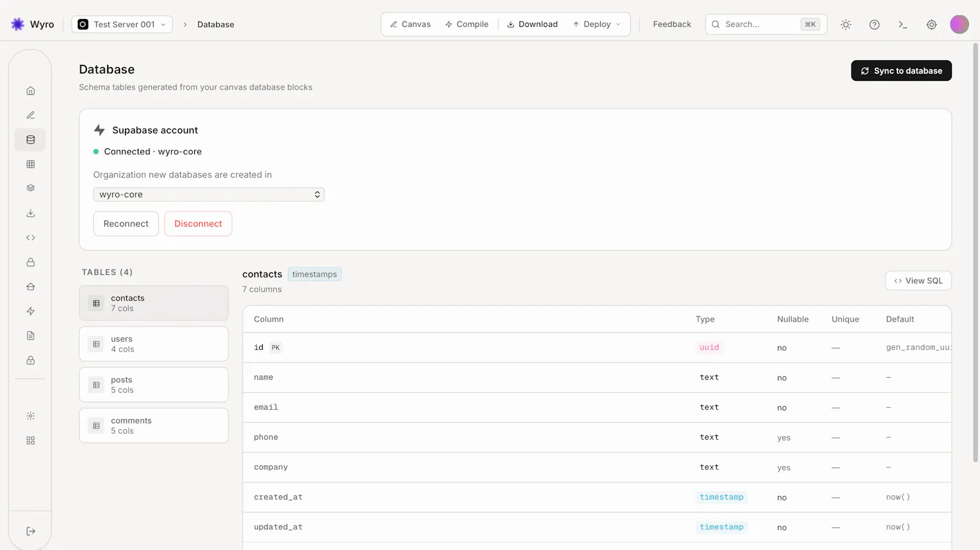Open the four-squares apps icon in sidebar
Image resolution: width=980 pixels, height=550 pixels.
click(31, 440)
